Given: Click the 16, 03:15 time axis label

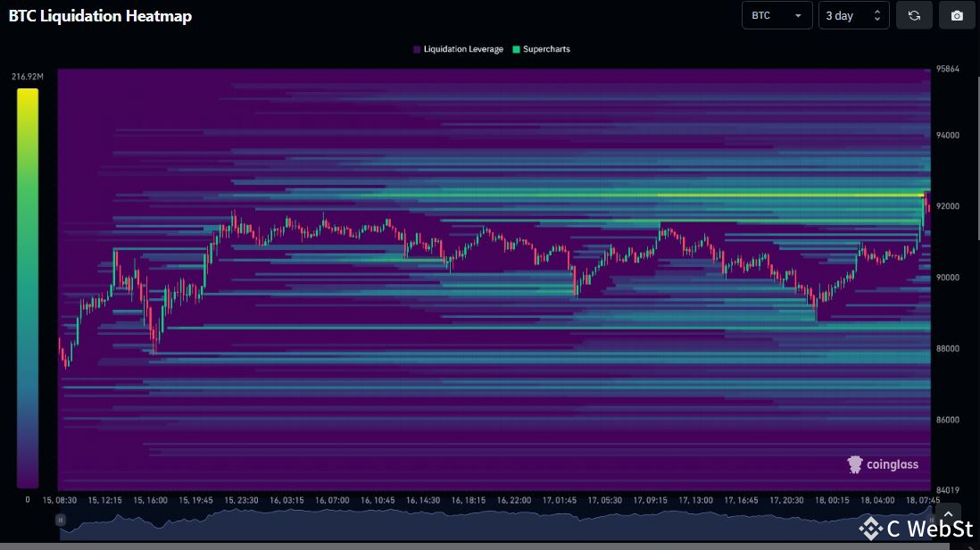Looking at the screenshot, I should (287, 501).
